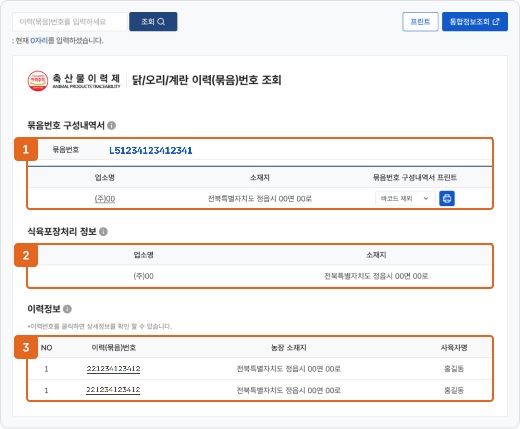Click info icon beside 이력정보
The image size is (520, 429).
67,309
